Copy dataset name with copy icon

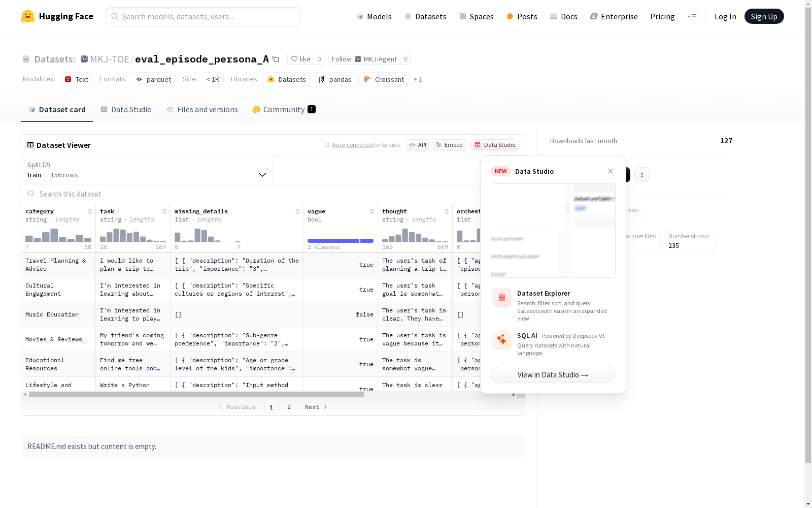pyautogui.click(x=276, y=59)
